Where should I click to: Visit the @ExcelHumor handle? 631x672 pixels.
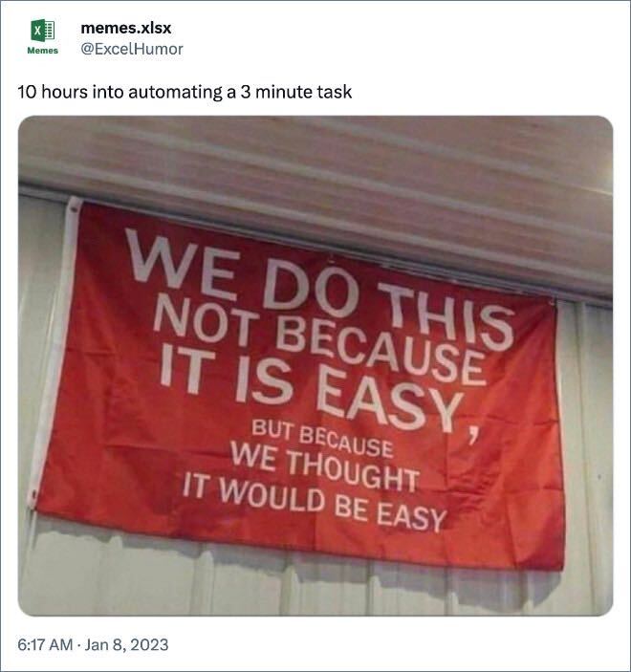pyautogui.click(x=132, y=49)
